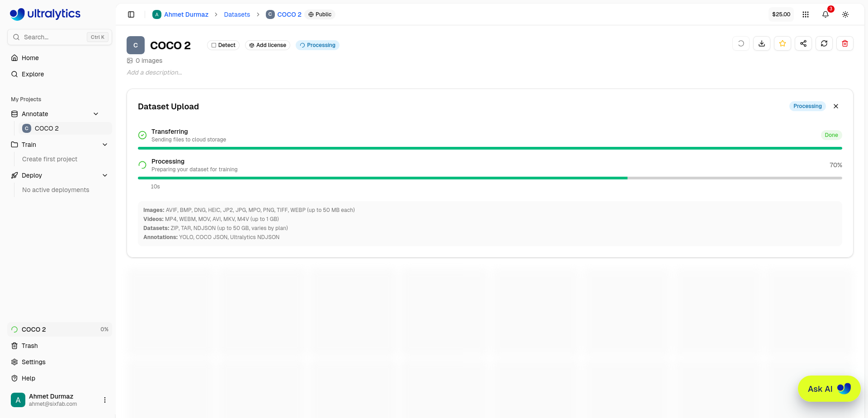This screenshot has height=418, width=868.
Task: Click the spinning loading icon button
Action: [x=741, y=43]
